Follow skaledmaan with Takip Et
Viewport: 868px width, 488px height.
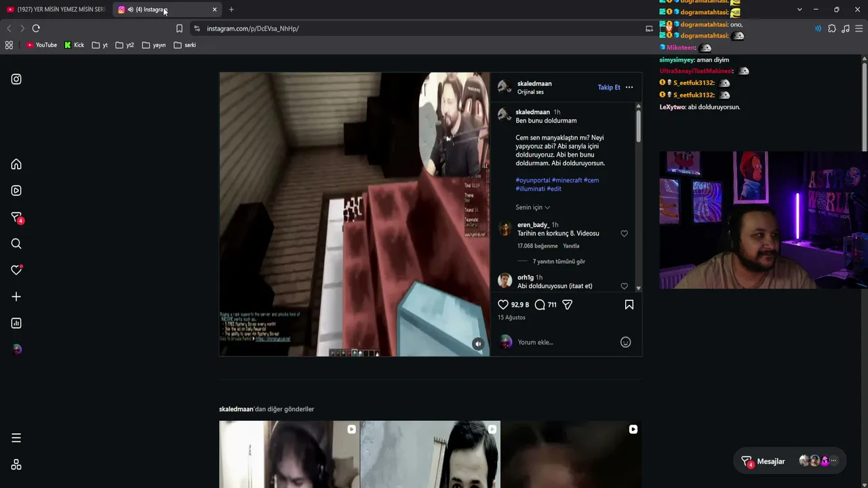click(609, 87)
